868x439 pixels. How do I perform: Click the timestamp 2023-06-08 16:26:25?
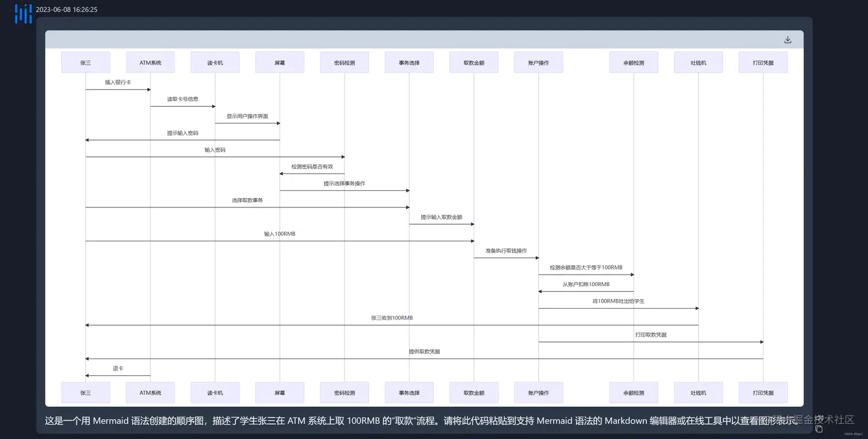pos(67,9)
